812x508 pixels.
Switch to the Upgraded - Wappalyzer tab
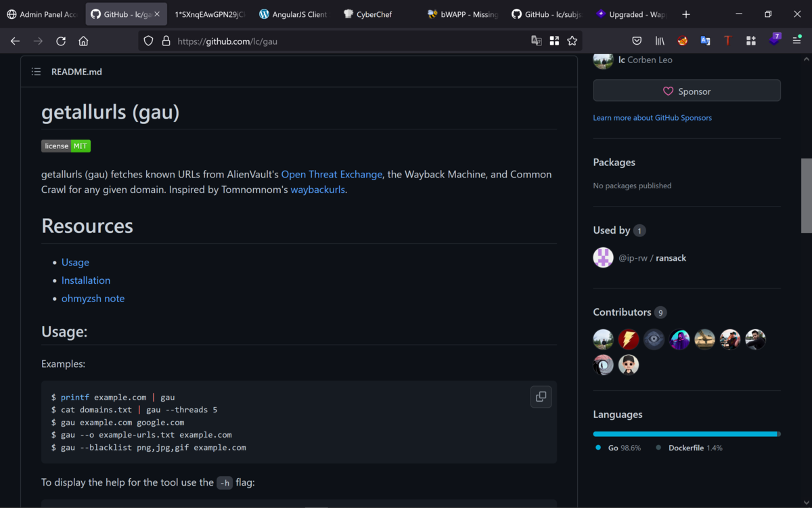pyautogui.click(x=631, y=14)
